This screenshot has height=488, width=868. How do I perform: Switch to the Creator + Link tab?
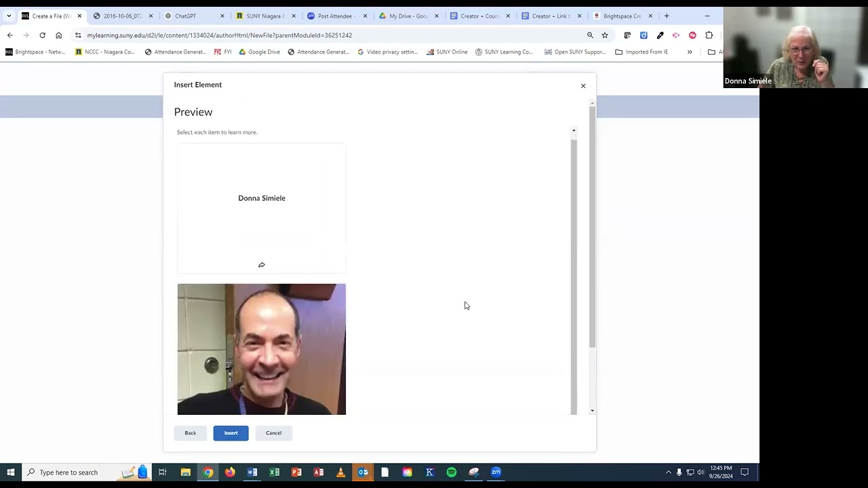550,16
